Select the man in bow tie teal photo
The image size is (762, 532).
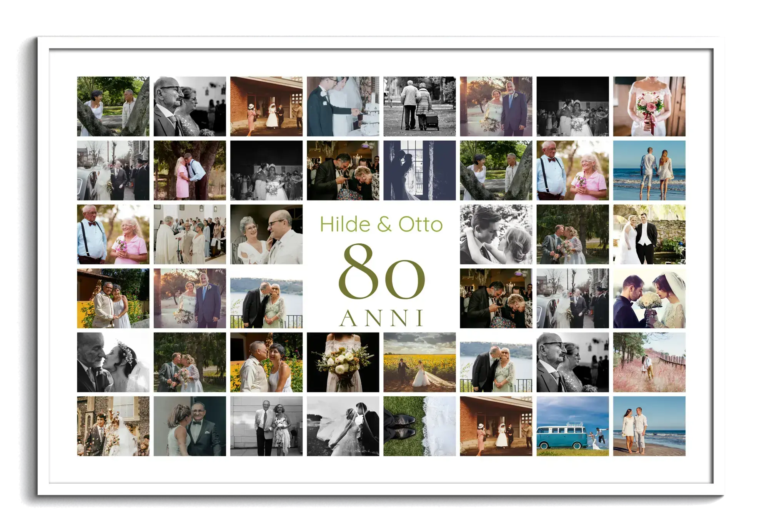[x=190, y=426]
